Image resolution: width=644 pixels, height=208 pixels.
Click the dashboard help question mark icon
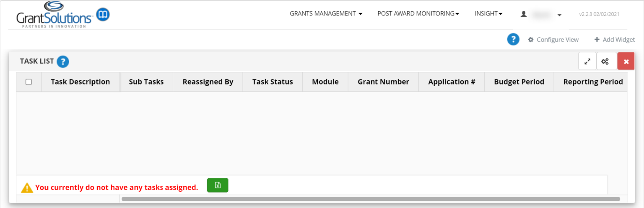pos(513,39)
